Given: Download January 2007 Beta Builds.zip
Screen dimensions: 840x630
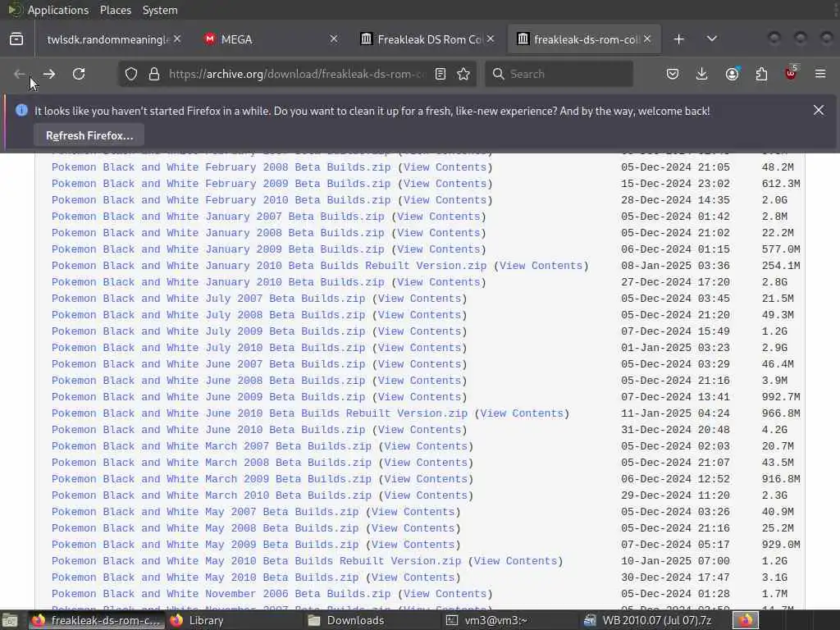Looking at the screenshot, I should click(x=218, y=217).
